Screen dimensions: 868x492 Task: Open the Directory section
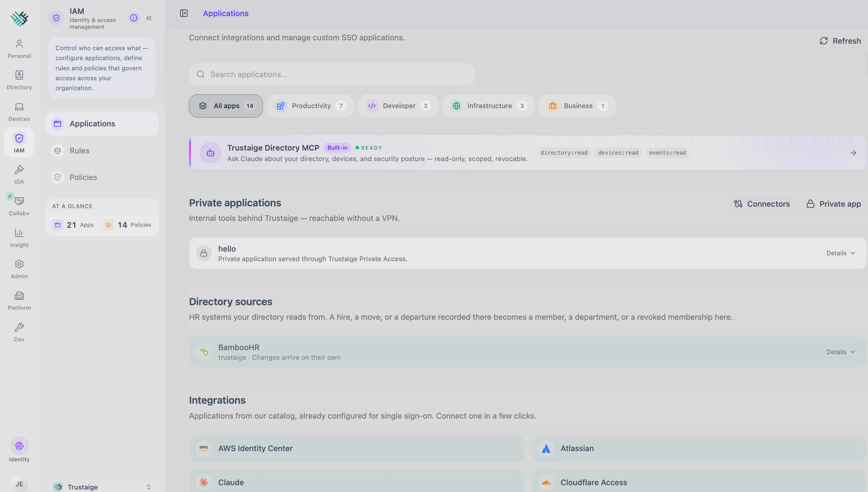[x=19, y=81]
